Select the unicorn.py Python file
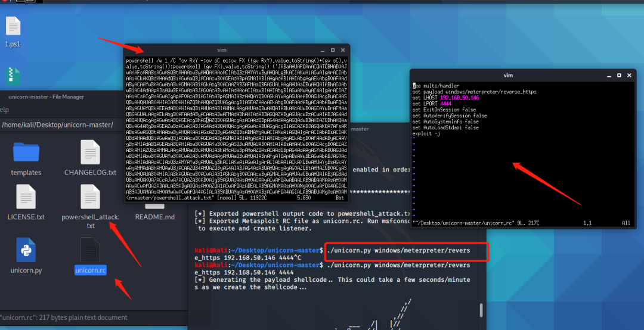The height and width of the screenshot is (330, 644). tap(26, 256)
